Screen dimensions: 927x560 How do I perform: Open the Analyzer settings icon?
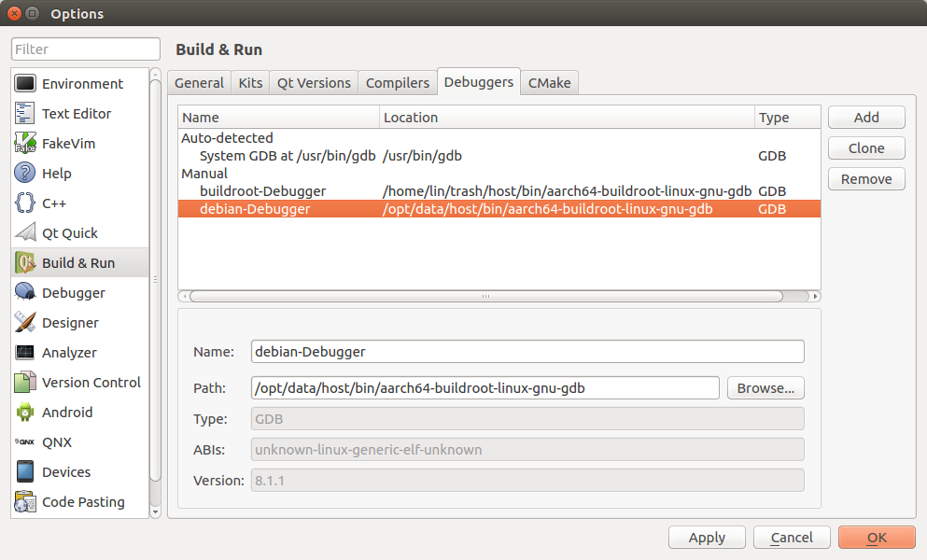coord(25,353)
